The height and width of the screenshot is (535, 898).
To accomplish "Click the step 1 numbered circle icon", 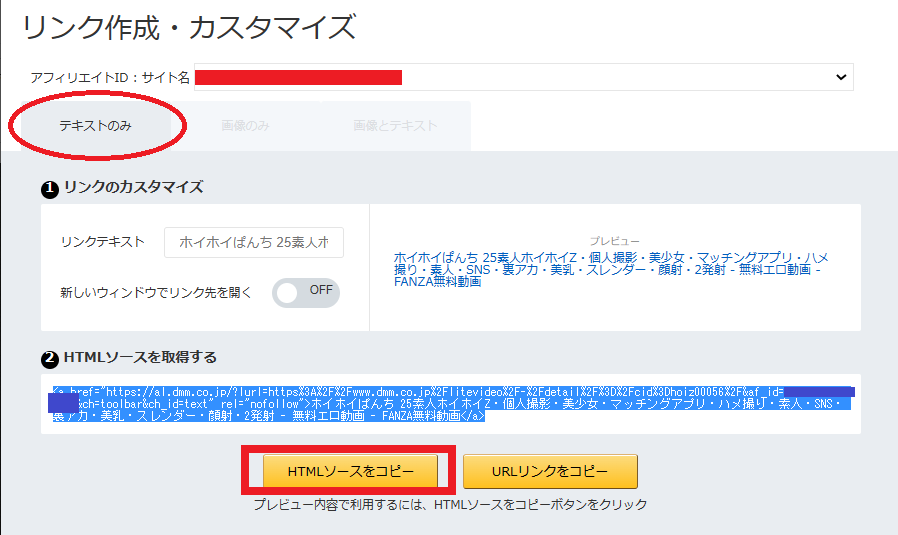I will click(48, 188).
